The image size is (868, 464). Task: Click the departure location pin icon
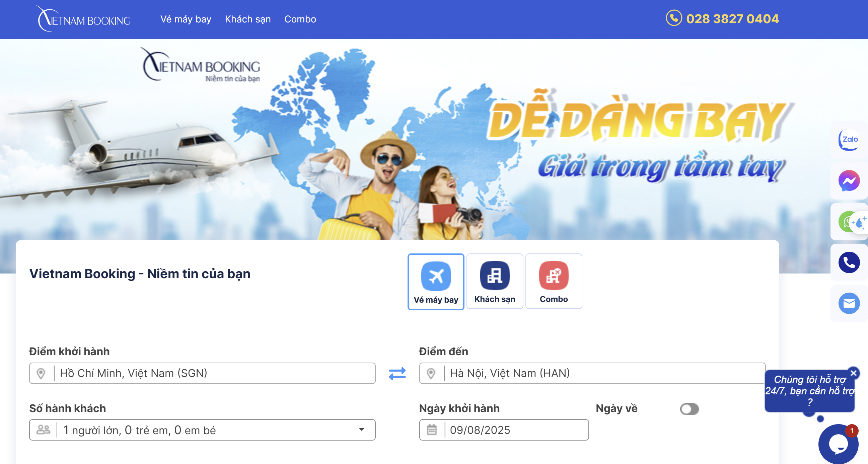point(41,373)
